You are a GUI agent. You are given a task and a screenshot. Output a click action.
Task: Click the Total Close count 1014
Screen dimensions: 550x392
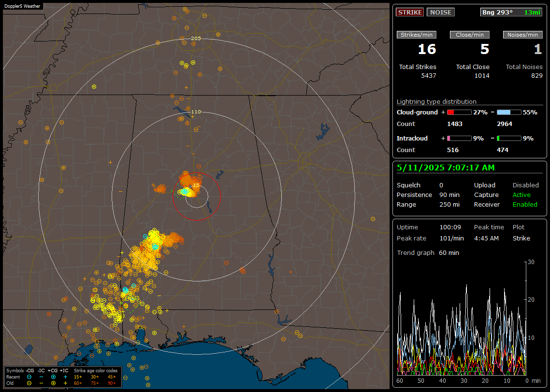(481, 76)
